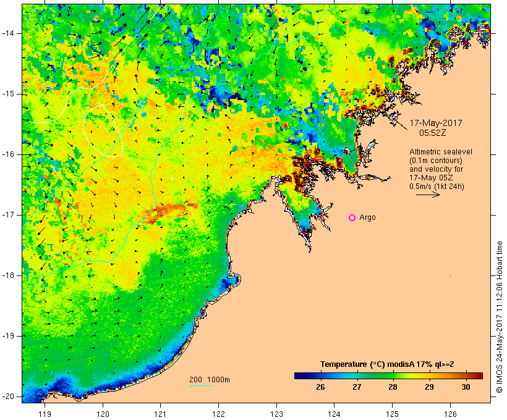This screenshot has width=507, height=420.
Task: Click the 'Temperature (°C) modisA 17% ql>=2' title
Action: pyautogui.click(x=387, y=364)
